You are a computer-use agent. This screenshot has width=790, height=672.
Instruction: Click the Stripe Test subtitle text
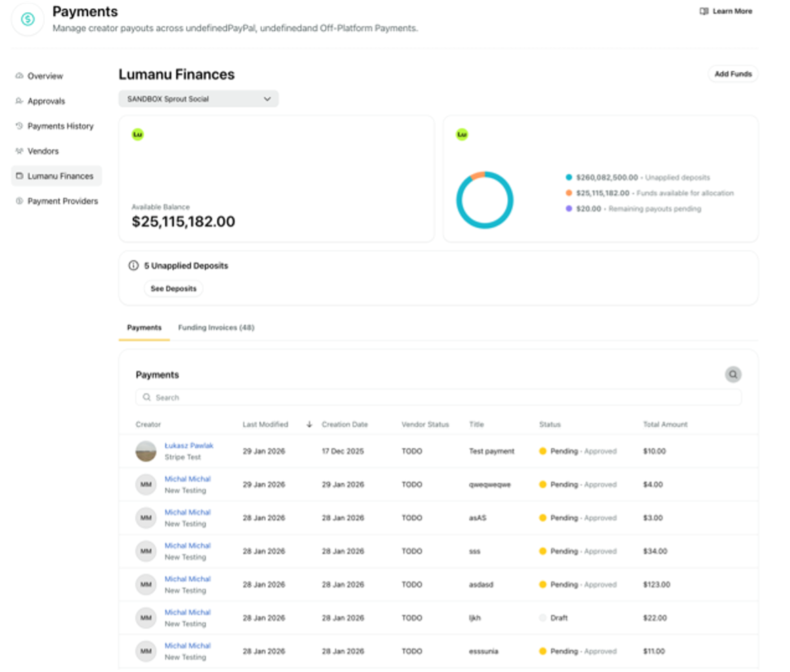click(x=182, y=457)
